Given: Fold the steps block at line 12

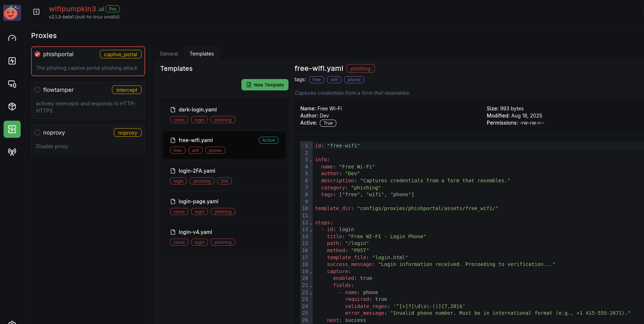Looking at the screenshot, I should coord(311,223).
